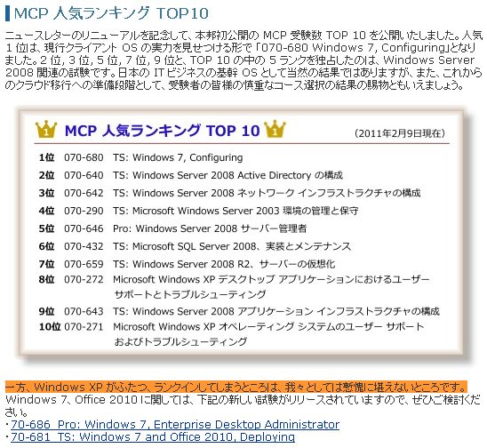Click the '8位' rank label
The image size is (487, 448).
pos(46,279)
